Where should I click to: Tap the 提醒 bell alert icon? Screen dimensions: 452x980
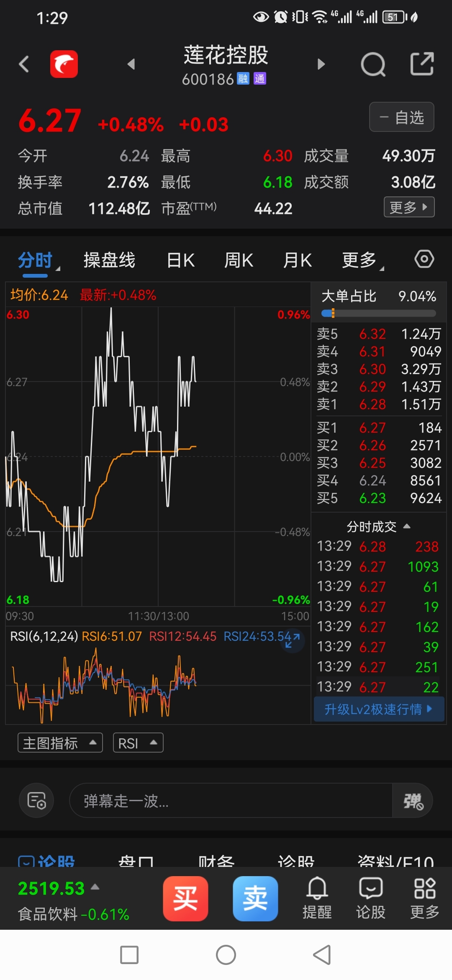pyautogui.click(x=317, y=898)
